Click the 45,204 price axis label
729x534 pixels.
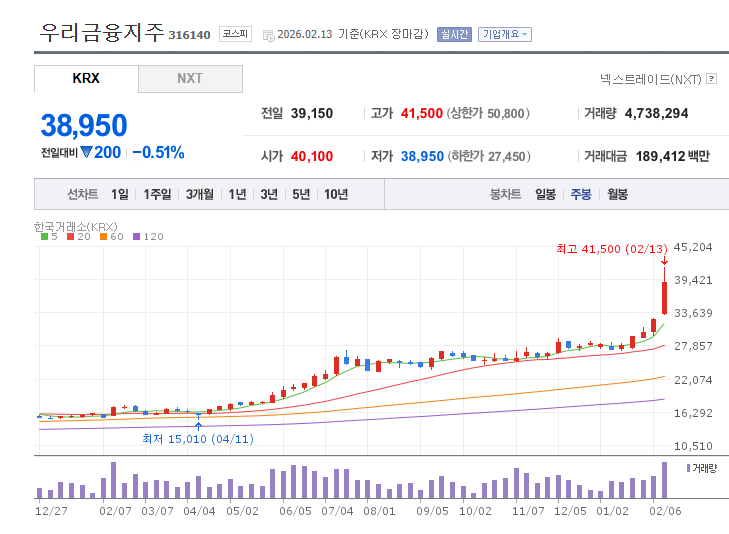[693, 247]
